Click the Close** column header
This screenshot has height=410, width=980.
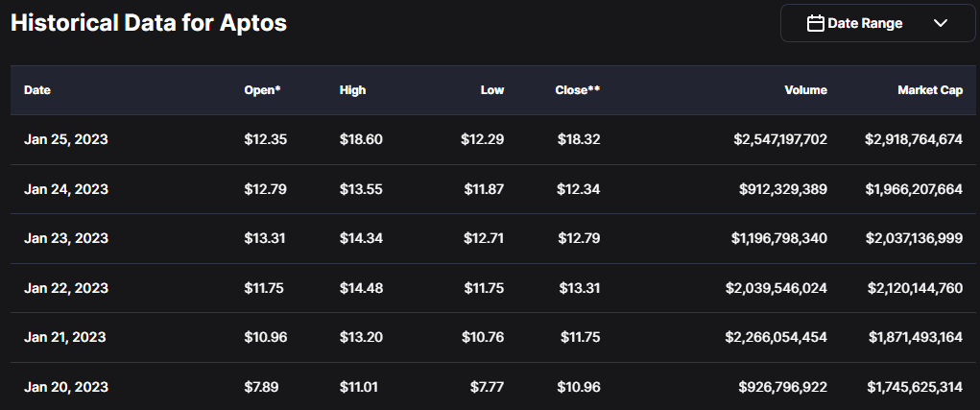[x=577, y=90]
